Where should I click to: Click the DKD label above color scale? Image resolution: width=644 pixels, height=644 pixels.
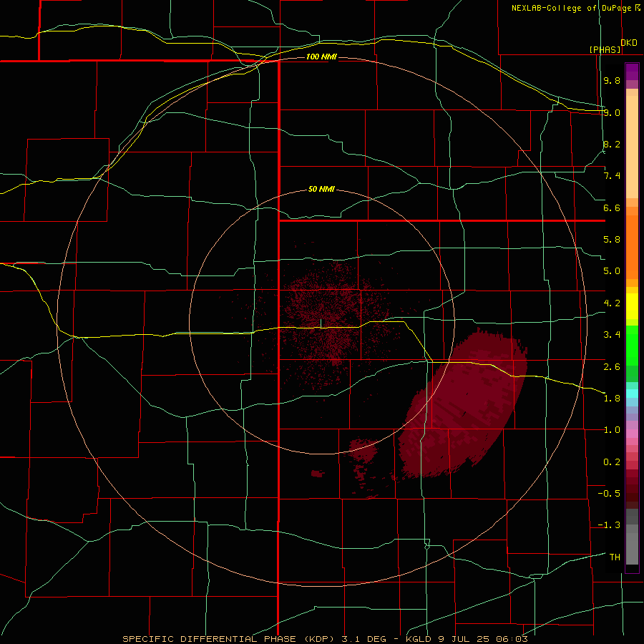(629, 43)
